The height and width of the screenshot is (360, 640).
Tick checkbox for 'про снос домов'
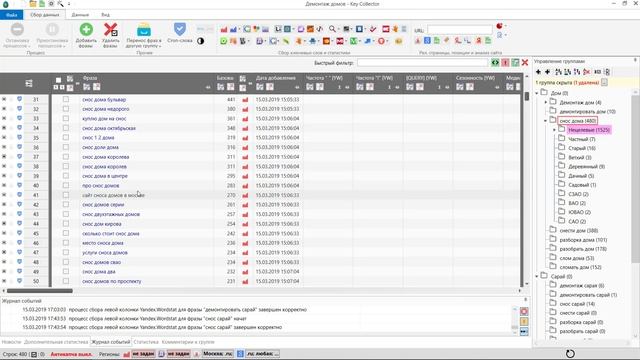(x=66, y=185)
